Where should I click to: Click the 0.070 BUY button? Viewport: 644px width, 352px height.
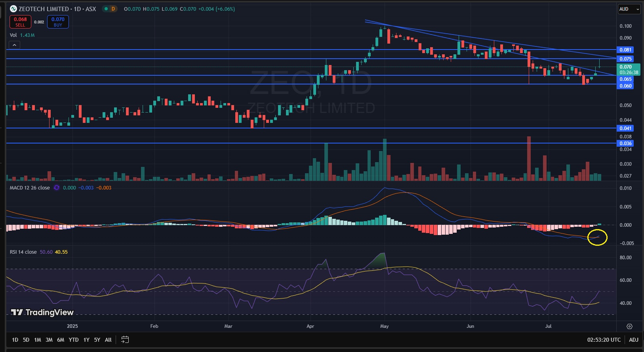pos(58,22)
